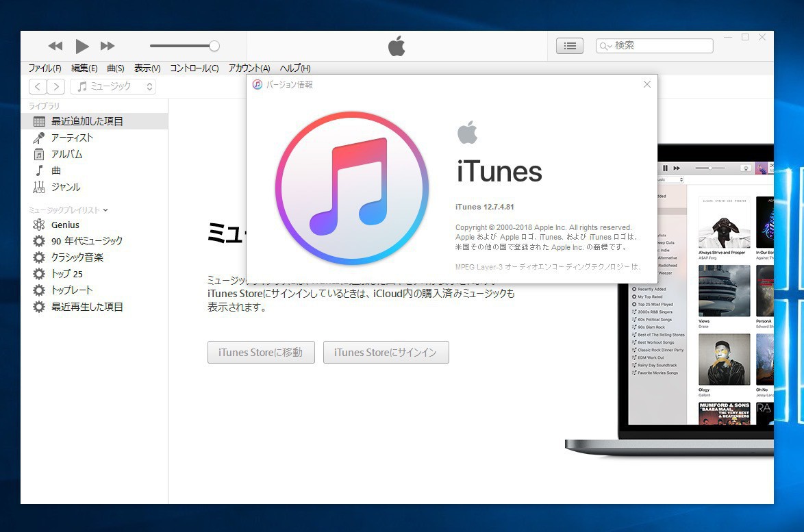
Task: Open アーティスト with microphone icon
Action: pyautogui.click(x=72, y=138)
